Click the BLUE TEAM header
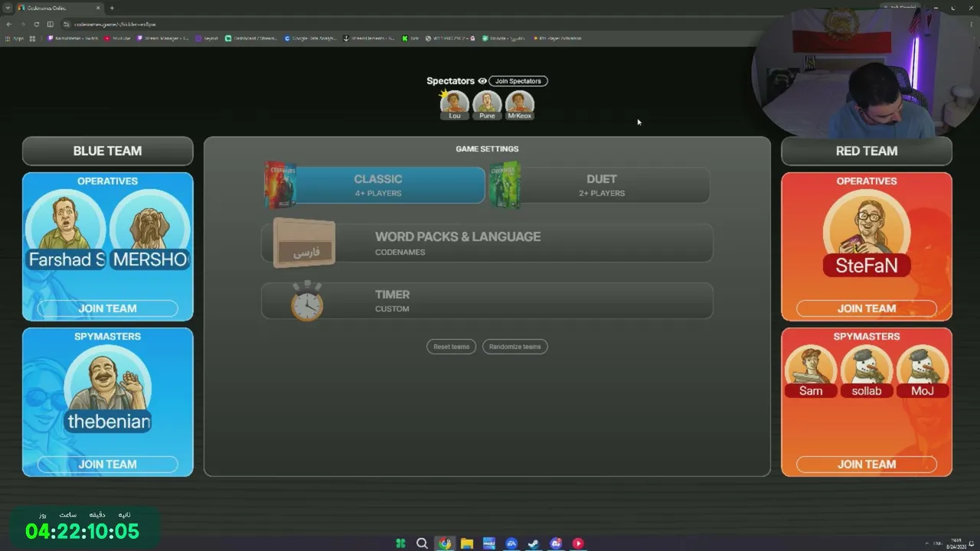The height and width of the screenshot is (551, 980). 107,151
